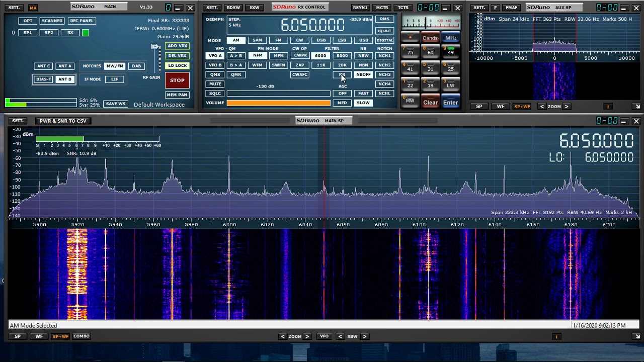Click SAVE WS button
The width and height of the screenshot is (644, 362).
pos(115,104)
